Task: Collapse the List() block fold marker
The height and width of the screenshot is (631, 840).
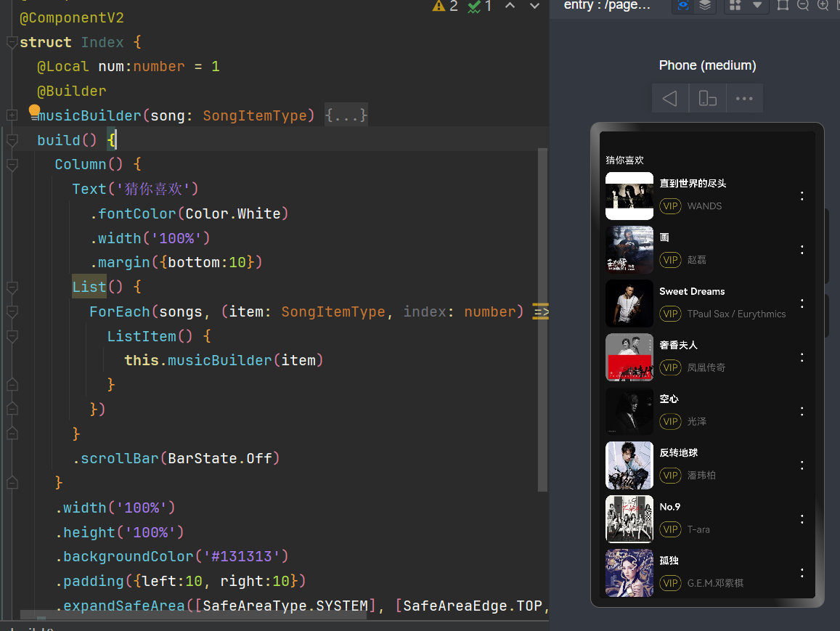Action: coord(12,288)
